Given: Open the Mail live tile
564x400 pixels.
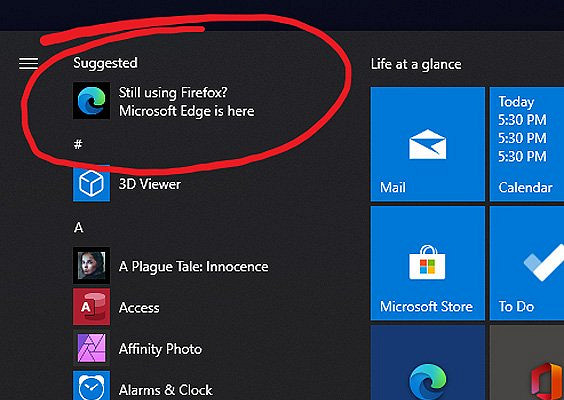Looking at the screenshot, I should [x=428, y=144].
